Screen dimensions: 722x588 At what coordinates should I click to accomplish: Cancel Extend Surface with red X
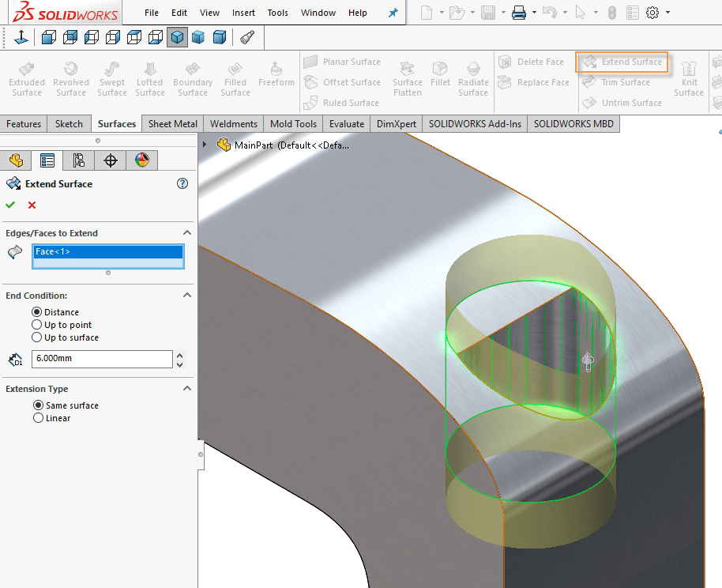pos(32,205)
